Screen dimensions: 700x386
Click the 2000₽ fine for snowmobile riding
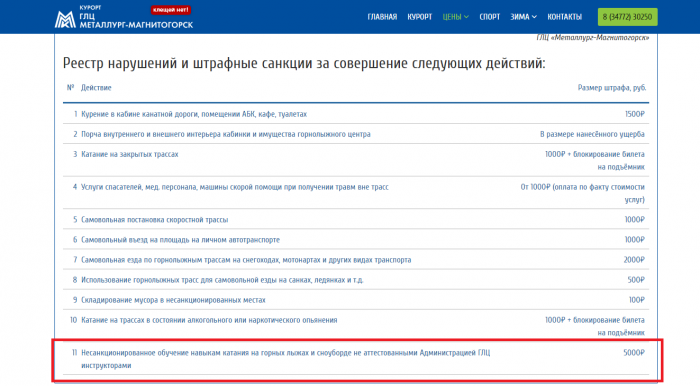click(x=634, y=260)
